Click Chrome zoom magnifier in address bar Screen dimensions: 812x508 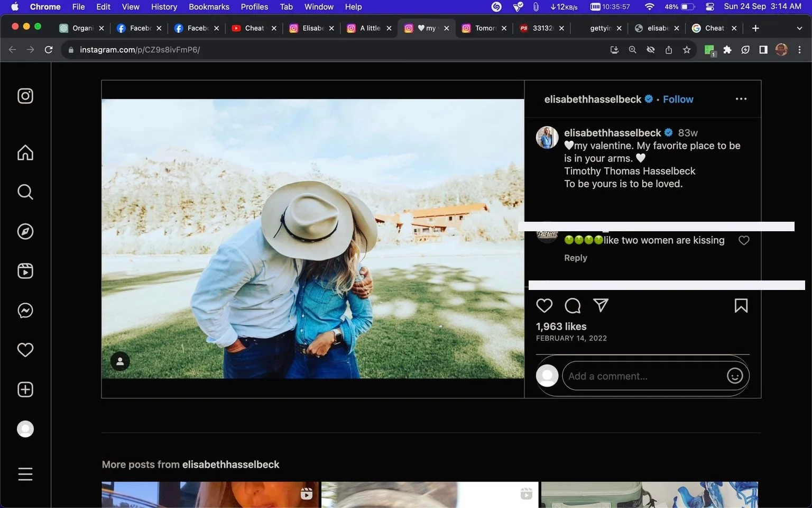[x=632, y=49]
